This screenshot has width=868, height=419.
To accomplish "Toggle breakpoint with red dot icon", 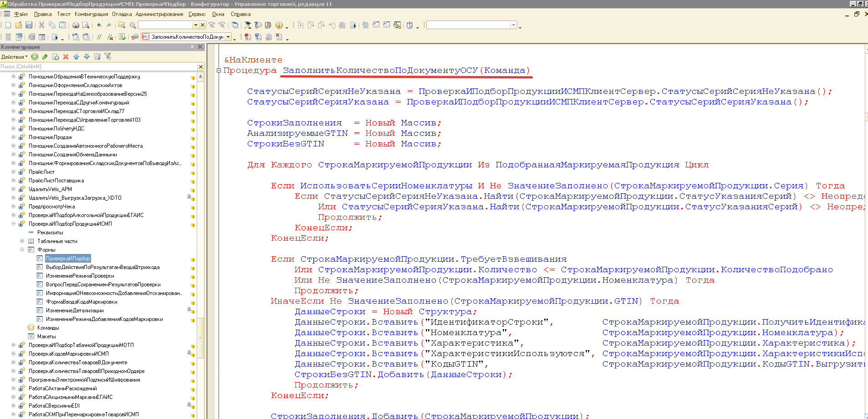I will 247,37.
